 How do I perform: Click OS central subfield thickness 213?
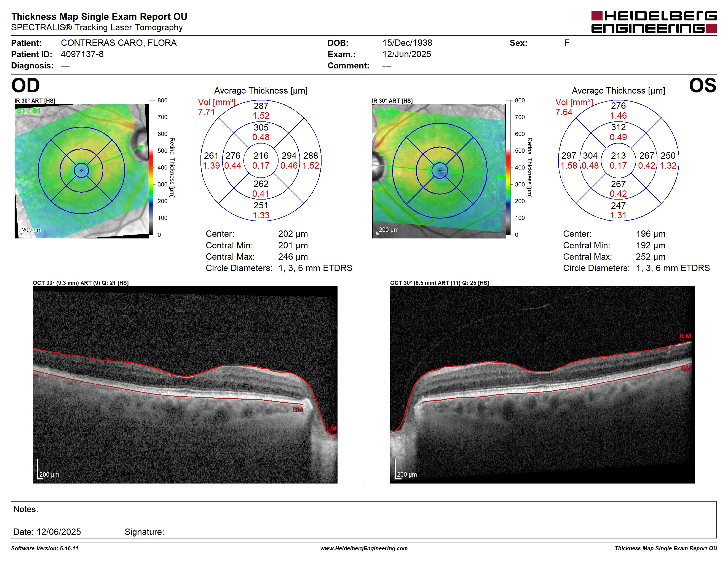[618, 155]
